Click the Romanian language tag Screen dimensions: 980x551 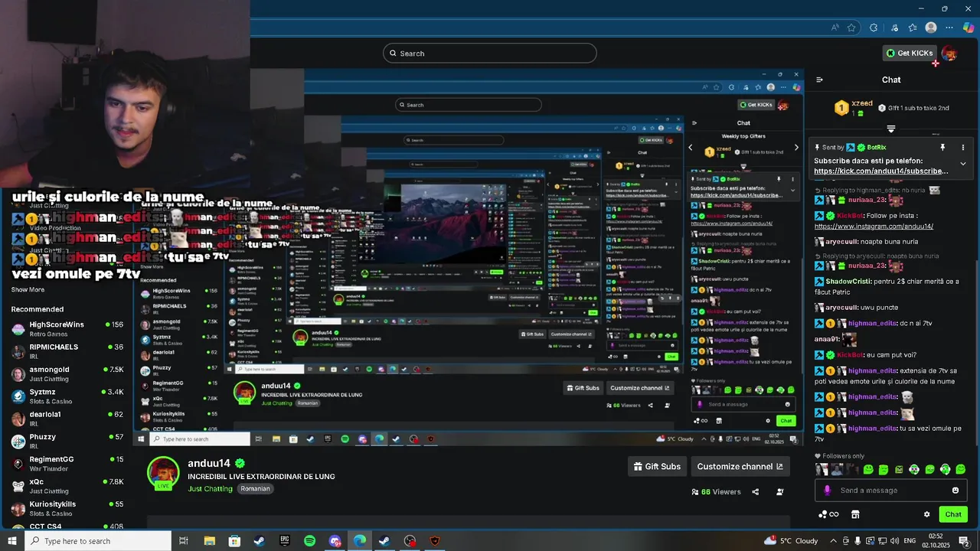coord(255,489)
